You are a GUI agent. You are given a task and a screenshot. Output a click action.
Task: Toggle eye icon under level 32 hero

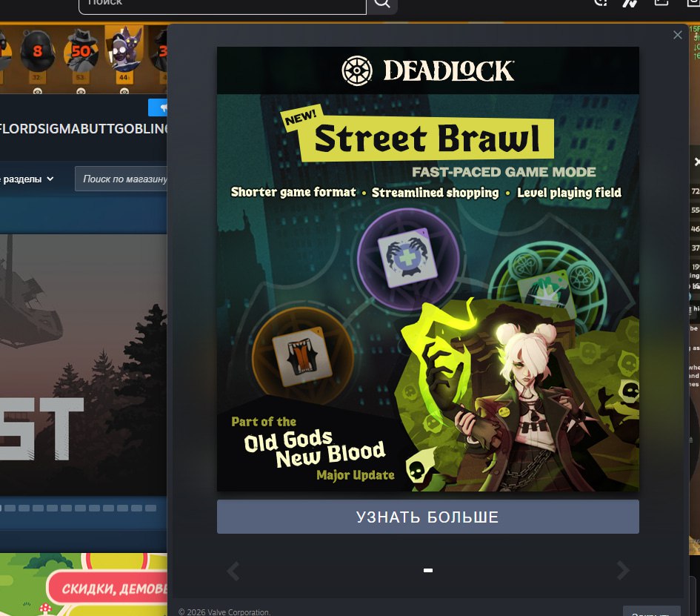38,92
